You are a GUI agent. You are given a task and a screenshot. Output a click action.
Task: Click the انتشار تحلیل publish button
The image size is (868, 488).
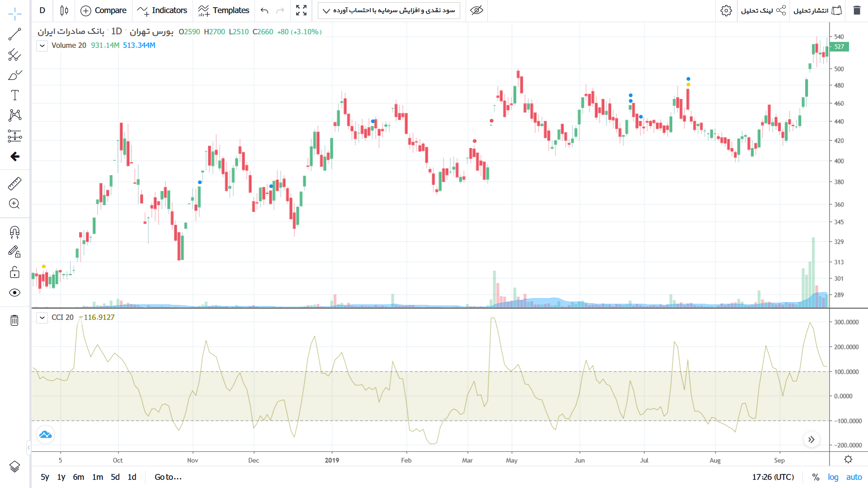pos(818,10)
